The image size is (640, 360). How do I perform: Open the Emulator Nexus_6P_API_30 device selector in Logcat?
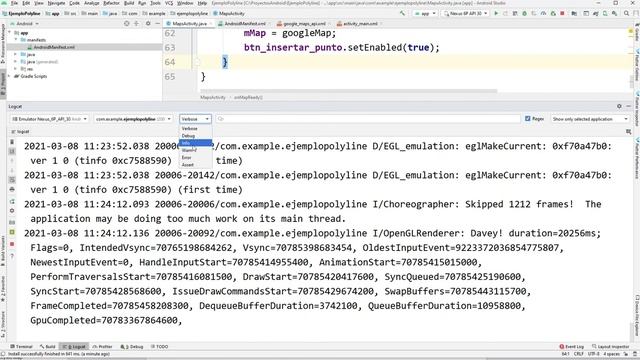[x=49, y=119]
